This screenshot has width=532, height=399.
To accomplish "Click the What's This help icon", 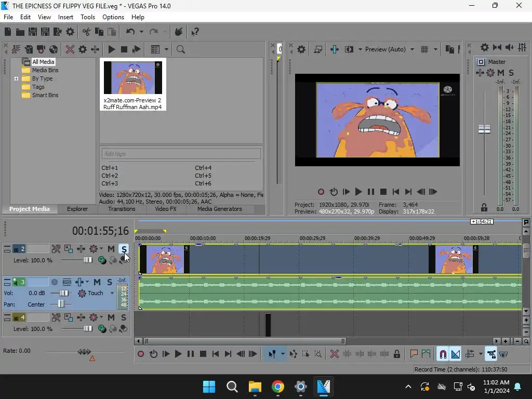I will point(195,32).
